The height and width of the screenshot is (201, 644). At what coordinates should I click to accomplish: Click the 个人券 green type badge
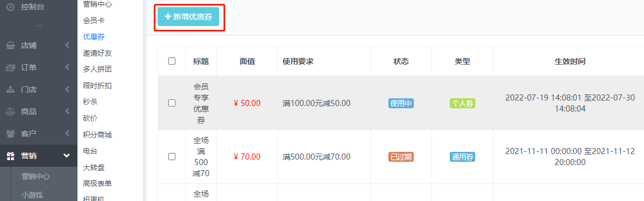[x=463, y=103]
